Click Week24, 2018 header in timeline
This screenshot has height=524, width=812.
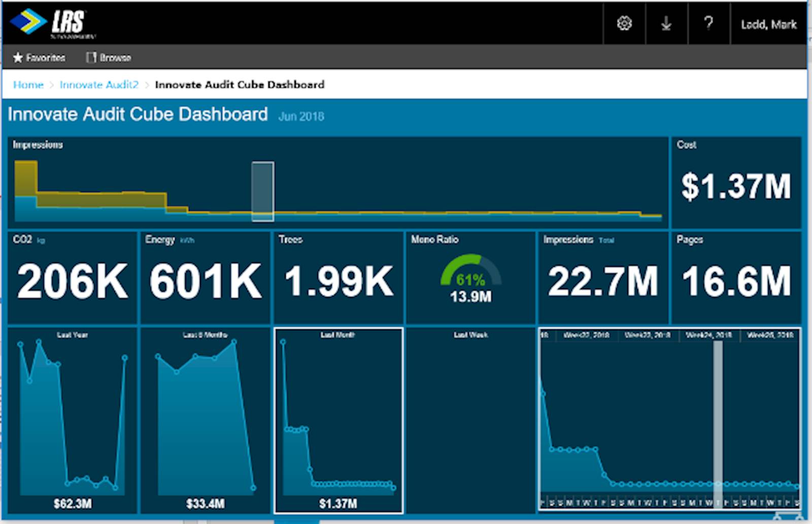click(x=708, y=335)
